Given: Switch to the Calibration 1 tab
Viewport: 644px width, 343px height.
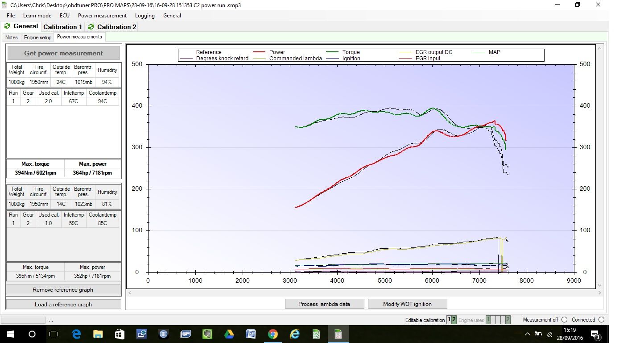Looking at the screenshot, I should [62, 27].
